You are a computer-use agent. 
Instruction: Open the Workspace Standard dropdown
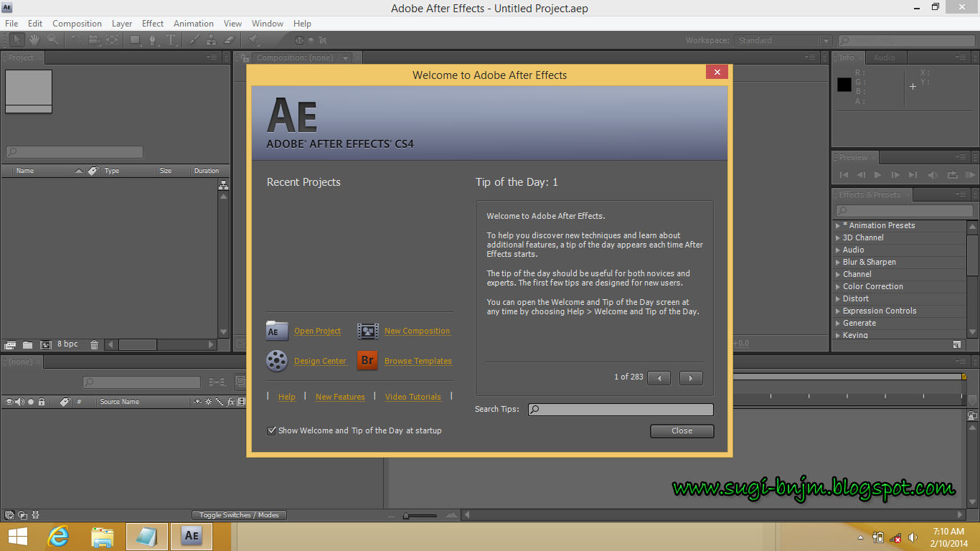[x=783, y=41]
